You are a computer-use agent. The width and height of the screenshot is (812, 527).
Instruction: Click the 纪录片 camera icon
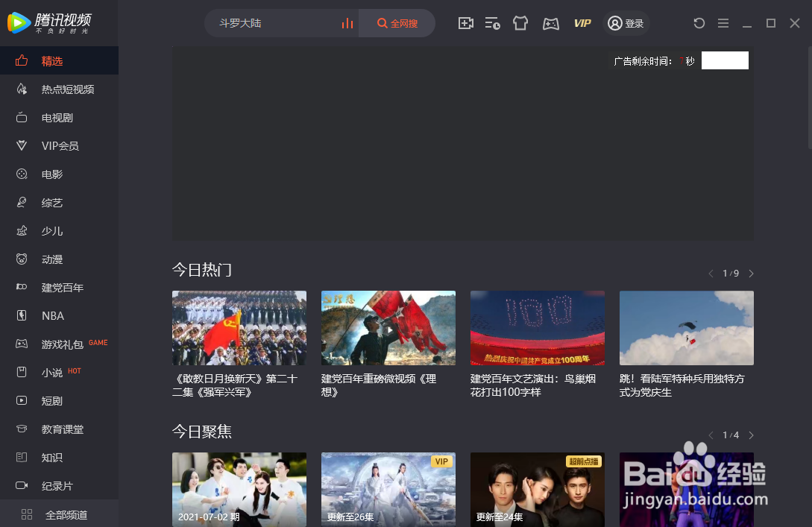click(x=22, y=485)
